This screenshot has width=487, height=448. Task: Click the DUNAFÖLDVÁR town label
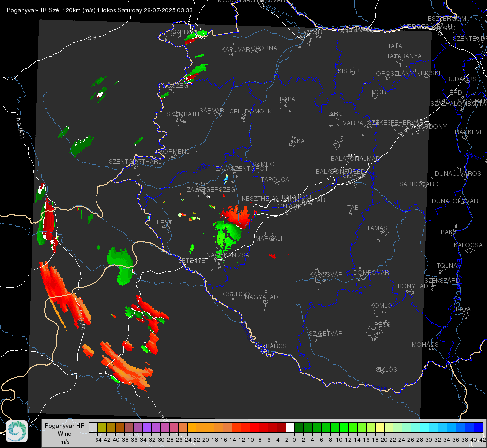455,201
